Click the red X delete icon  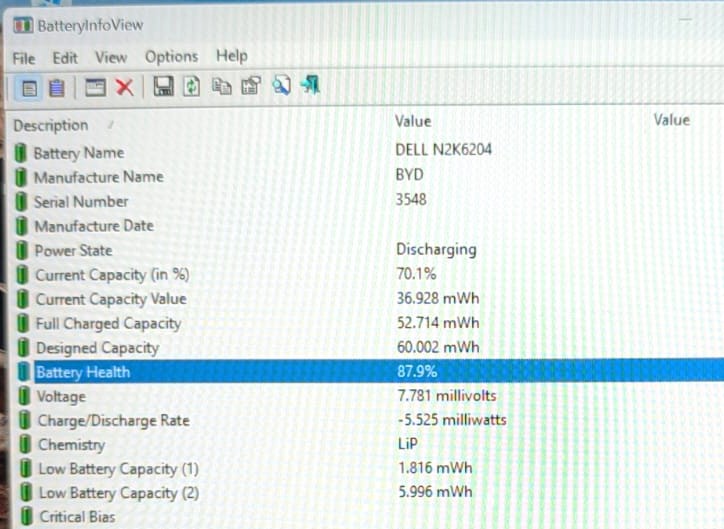click(x=125, y=87)
